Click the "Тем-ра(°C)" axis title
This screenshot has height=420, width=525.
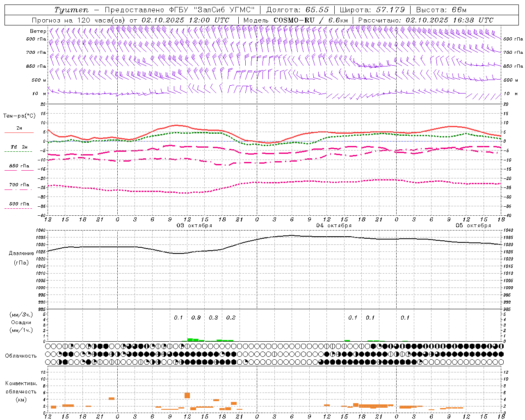(19, 116)
